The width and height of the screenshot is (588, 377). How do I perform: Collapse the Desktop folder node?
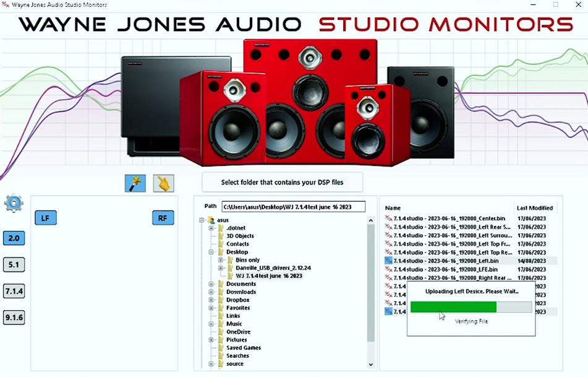[211, 252]
